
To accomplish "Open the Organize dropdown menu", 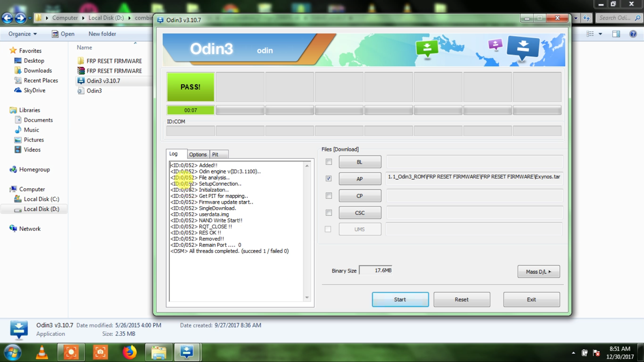I will tap(23, 34).
